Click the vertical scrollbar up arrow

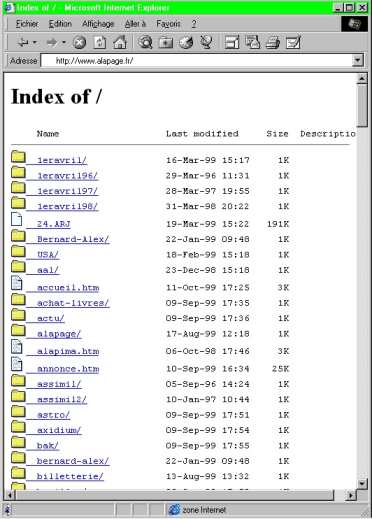(362, 79)
